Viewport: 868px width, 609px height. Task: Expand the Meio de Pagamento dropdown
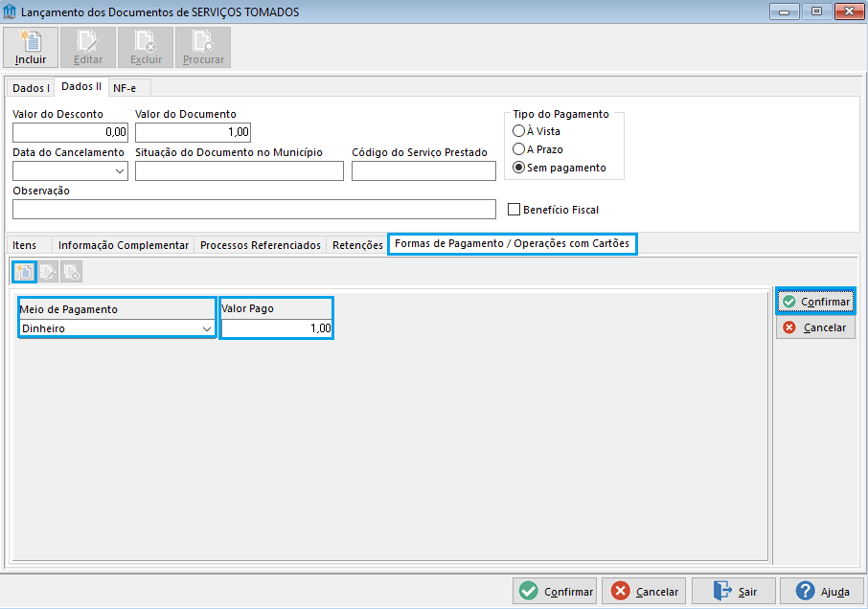207,328
